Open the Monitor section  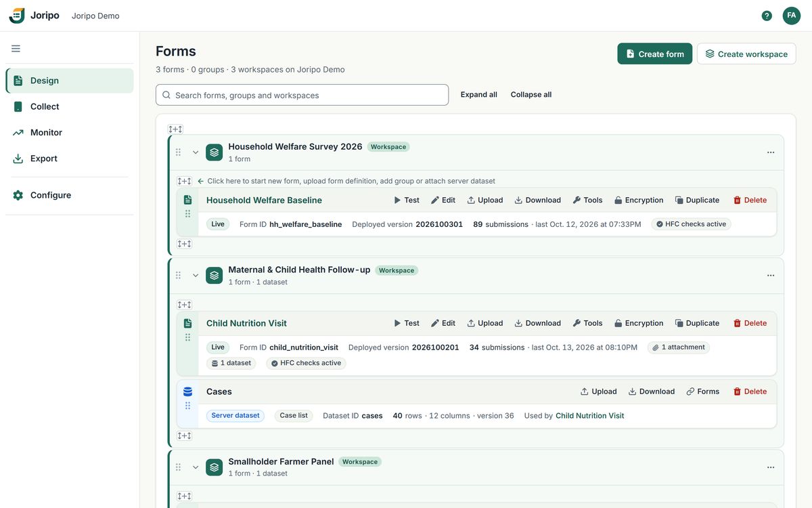(70, 133)
